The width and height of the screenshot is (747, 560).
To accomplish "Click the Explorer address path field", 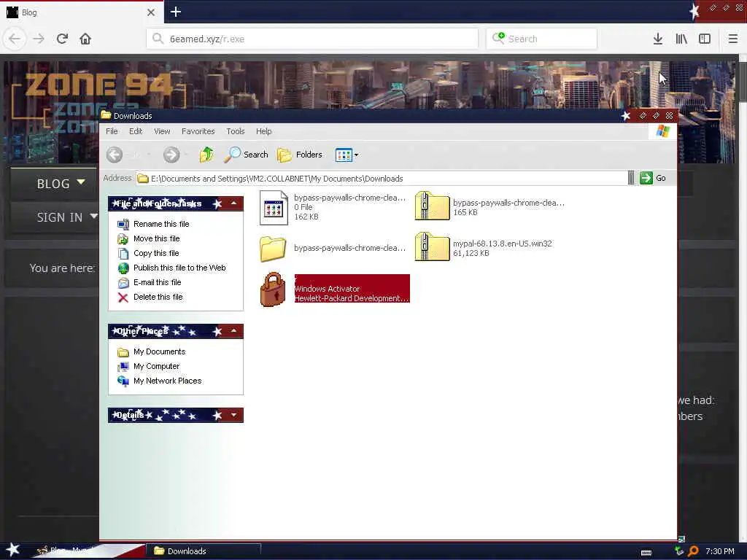I will click(381, 179).
